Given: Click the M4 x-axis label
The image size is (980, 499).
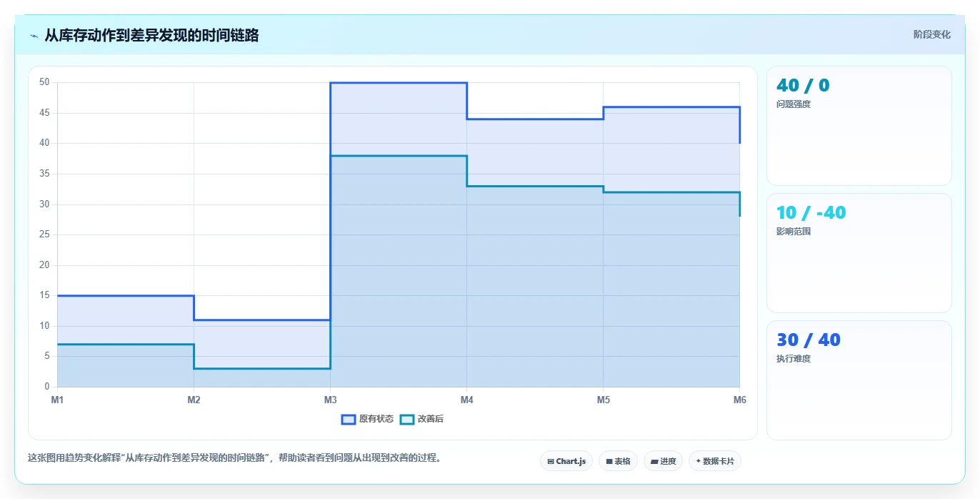Looking at the screenshot, I should coord(466,400).
